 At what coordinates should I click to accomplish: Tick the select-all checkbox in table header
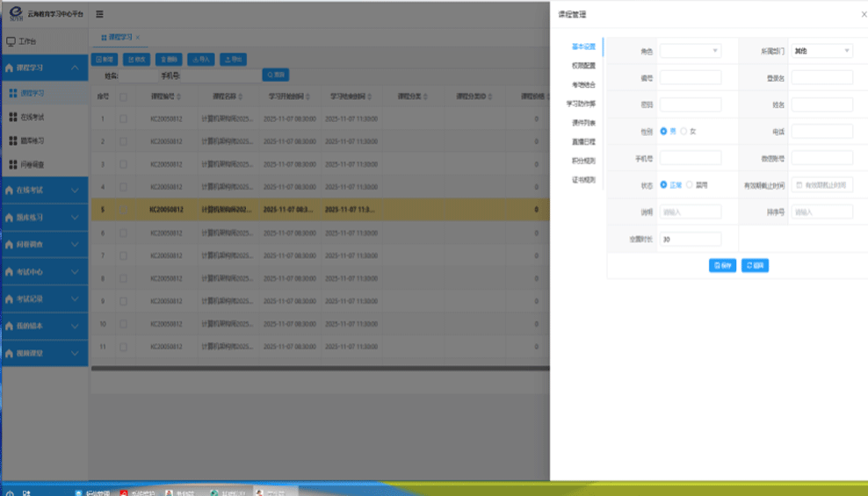(x=123, y=96)
